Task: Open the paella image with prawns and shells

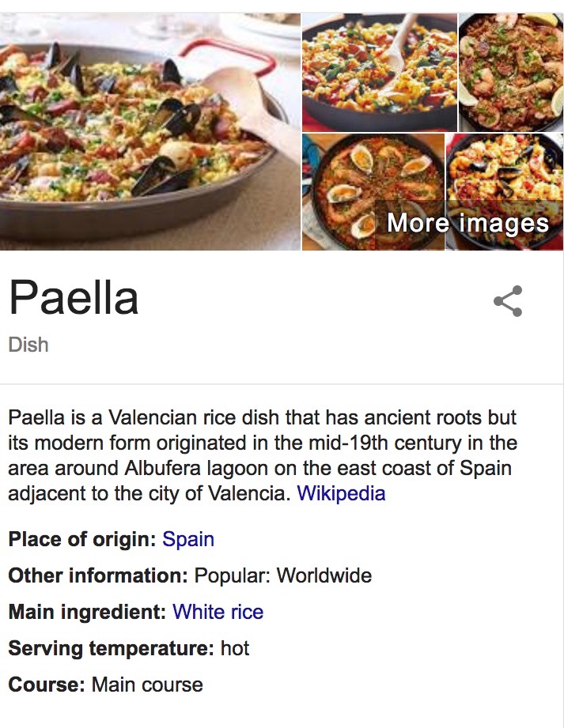Action: tap(373, 192)
